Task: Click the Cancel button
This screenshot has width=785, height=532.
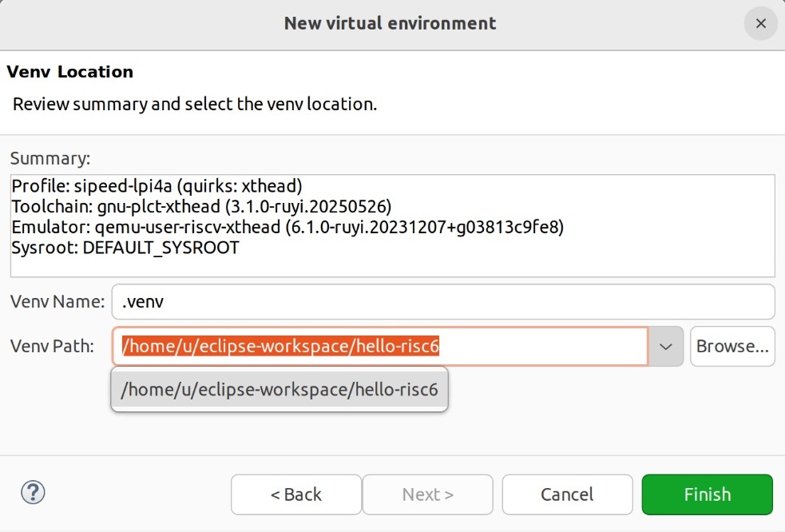Action: pyautogui.click(x=567, y=494)
